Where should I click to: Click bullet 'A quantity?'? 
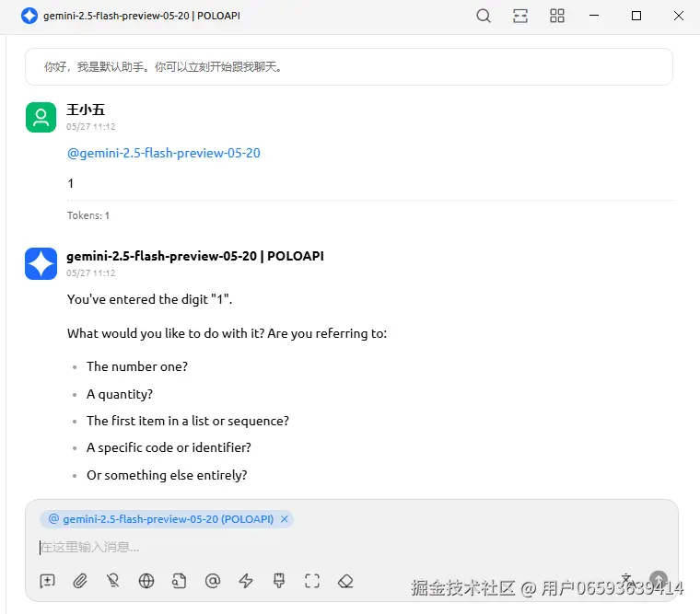point(120,395)
